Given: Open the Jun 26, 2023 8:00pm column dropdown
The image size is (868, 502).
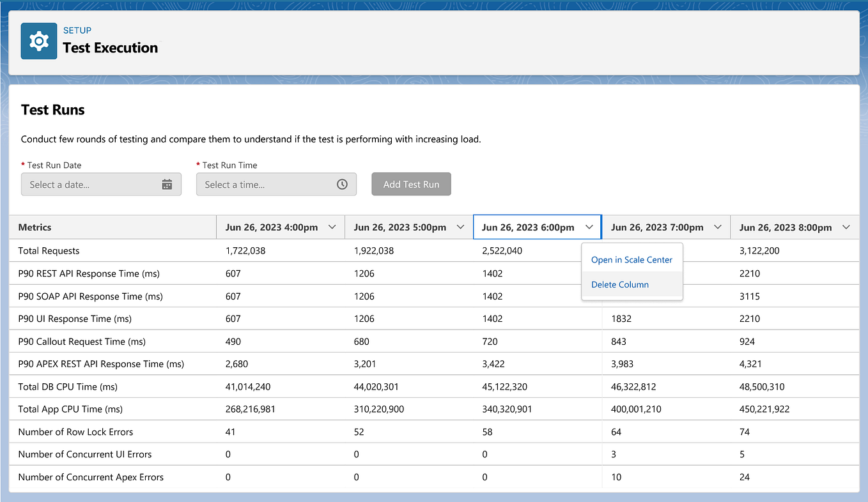Looking at the screenshot, I should point(847,226).
